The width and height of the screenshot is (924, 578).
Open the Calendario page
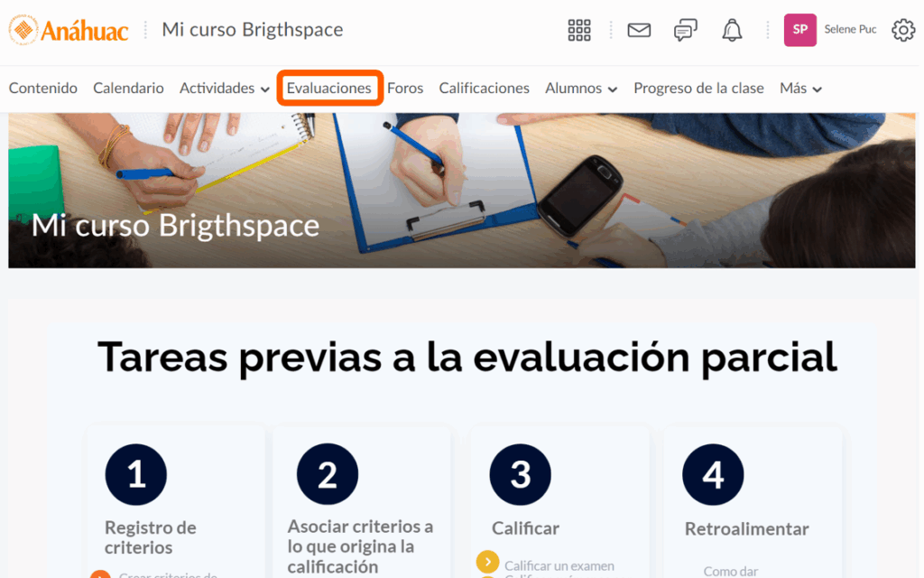pyautogui.click(x=128, y=89)
